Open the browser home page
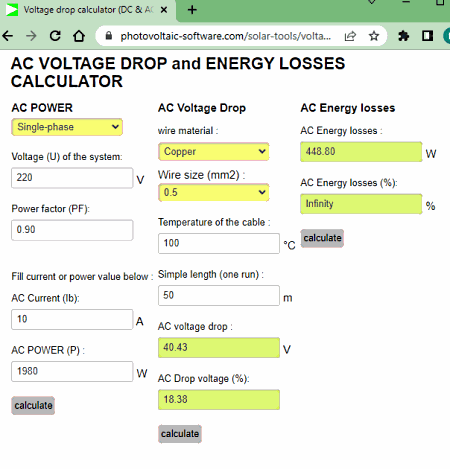The height and width of the screenshot is (469, 450). [x=79, y=36]
